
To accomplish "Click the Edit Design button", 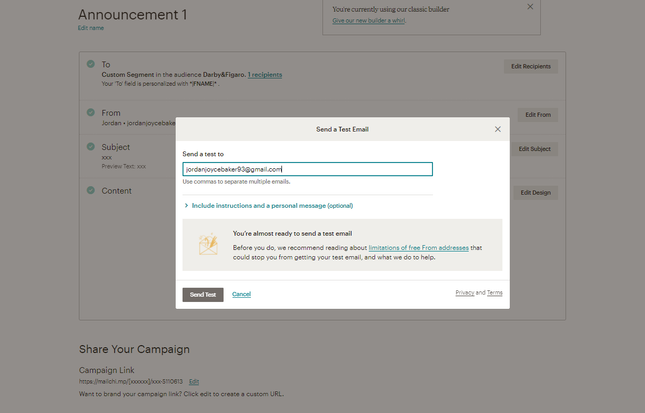I will [x=535, y=192].
